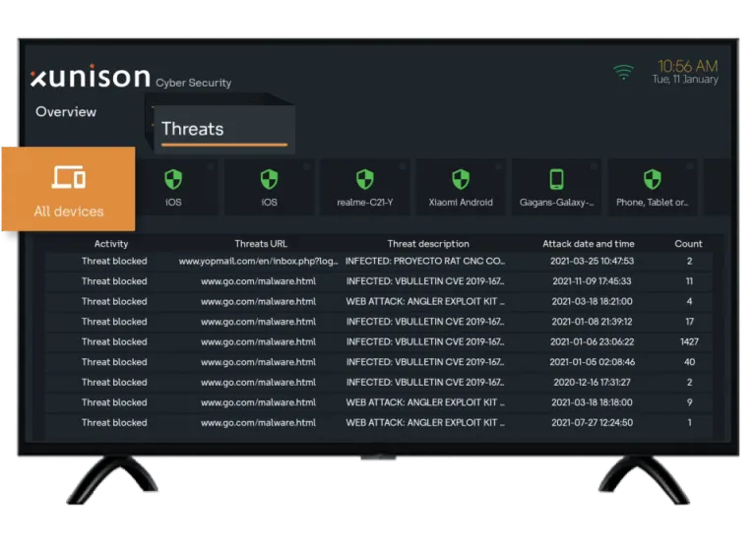Click Threat blocked in the 2021-11-09 row

point(114,281)
